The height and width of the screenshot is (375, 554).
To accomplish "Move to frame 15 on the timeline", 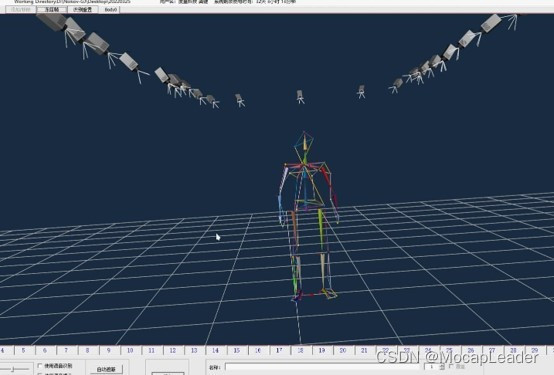I will [236, 350].
